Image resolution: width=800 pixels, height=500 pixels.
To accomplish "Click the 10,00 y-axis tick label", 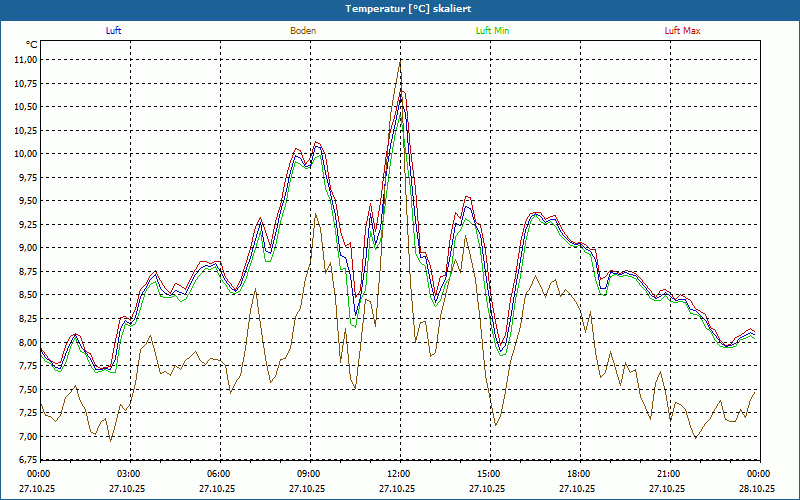I will [25, 154].
